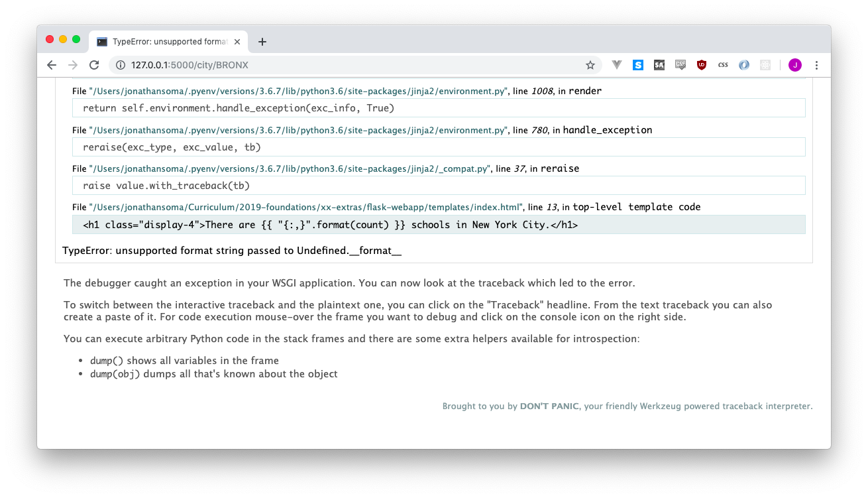Select the highlighted index.html h1 code line
The image size is (868, 498).
(x=439, y=225)
